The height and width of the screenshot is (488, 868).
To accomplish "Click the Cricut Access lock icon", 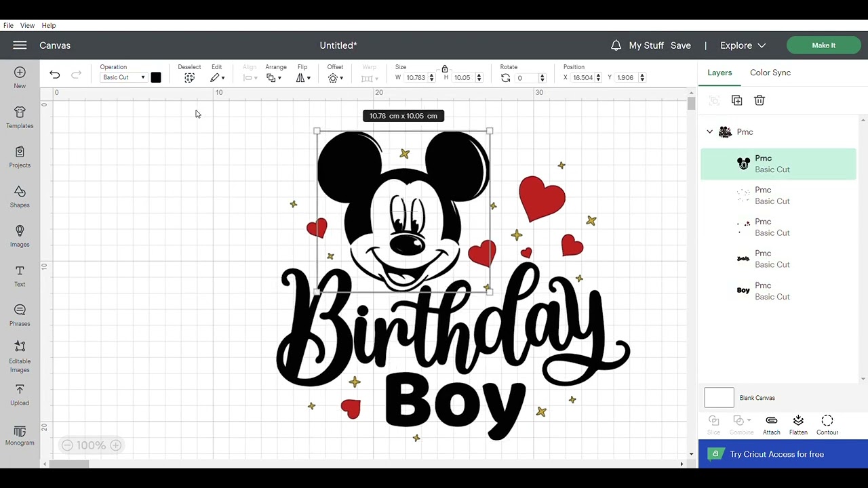I will coord(715,454).
